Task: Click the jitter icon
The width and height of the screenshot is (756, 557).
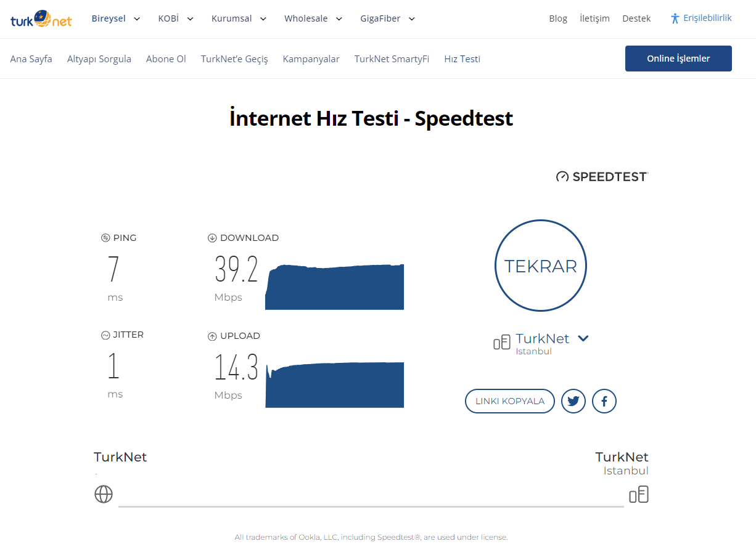Action: pyautogui.click(x=105, y=335)
